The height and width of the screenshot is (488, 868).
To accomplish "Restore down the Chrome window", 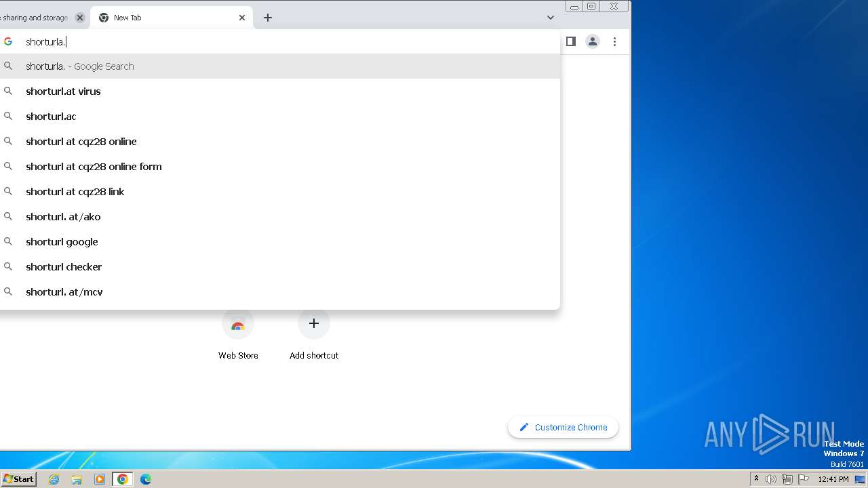I will tap(591, 6).
